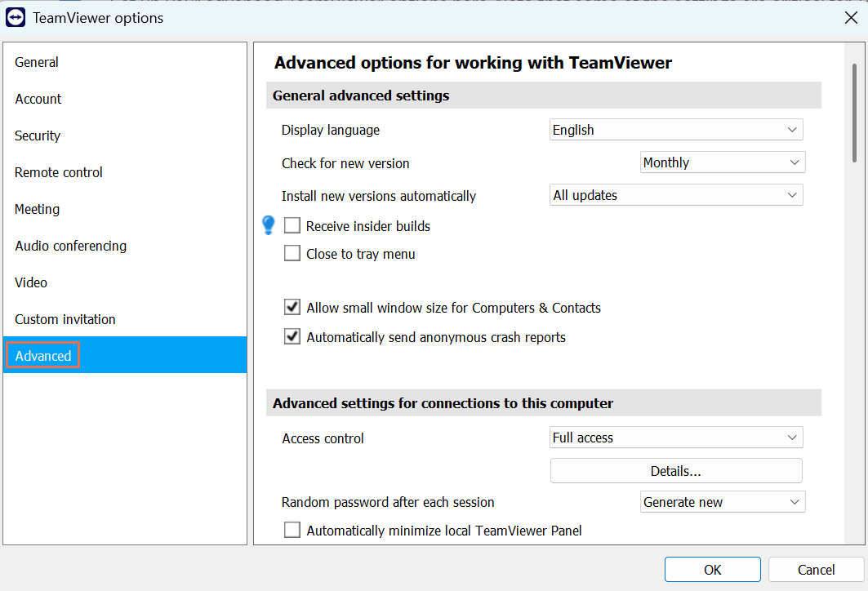The height and width of the screenshot is (591, 868).
Task: Click Advanced settings for connections to this computer header
Action: coord(544,403)
